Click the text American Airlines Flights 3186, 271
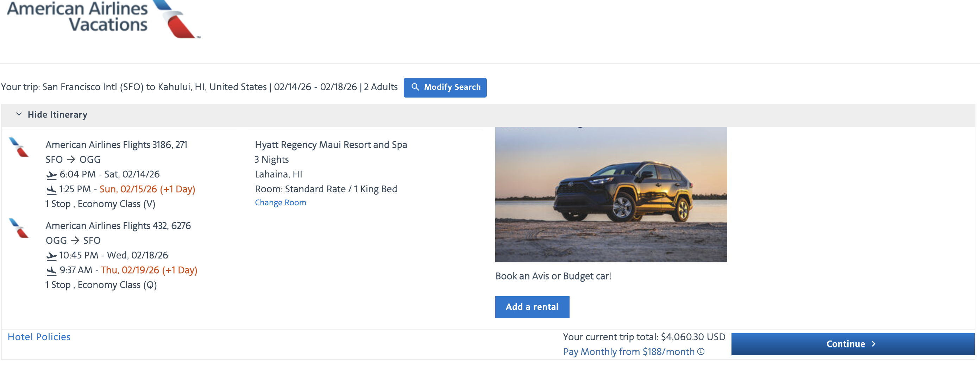Viewport: 980px width, 387px height. coord(117,145)
